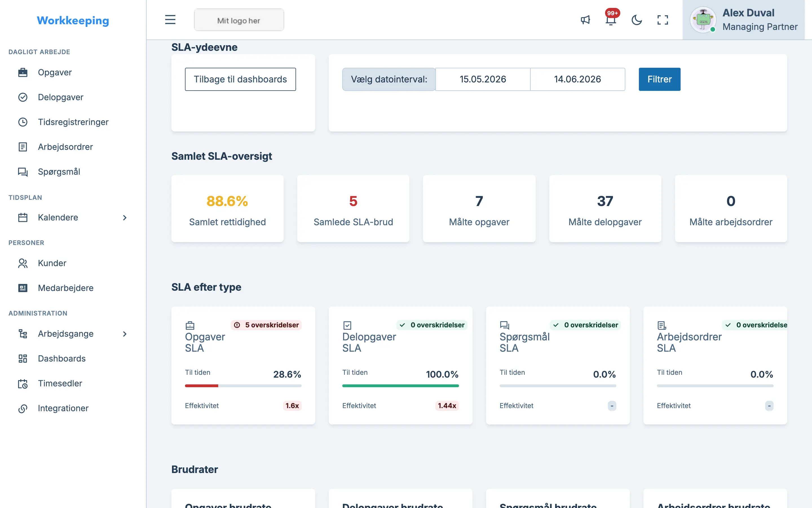Go to Tidsregistreringer in the sidebar
The width and height of the screenshot is (812, 508).
(x=73, y=122)
